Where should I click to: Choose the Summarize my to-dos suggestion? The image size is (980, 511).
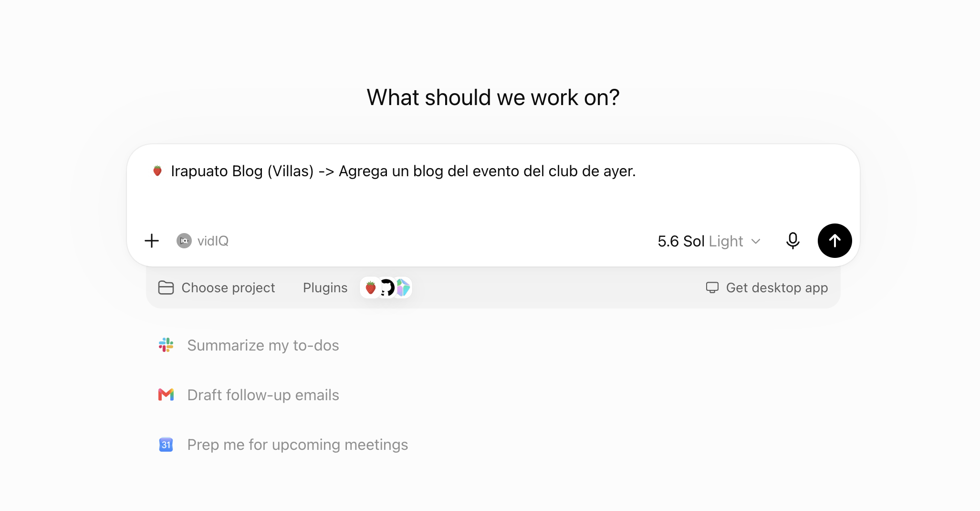click(263, 345)
